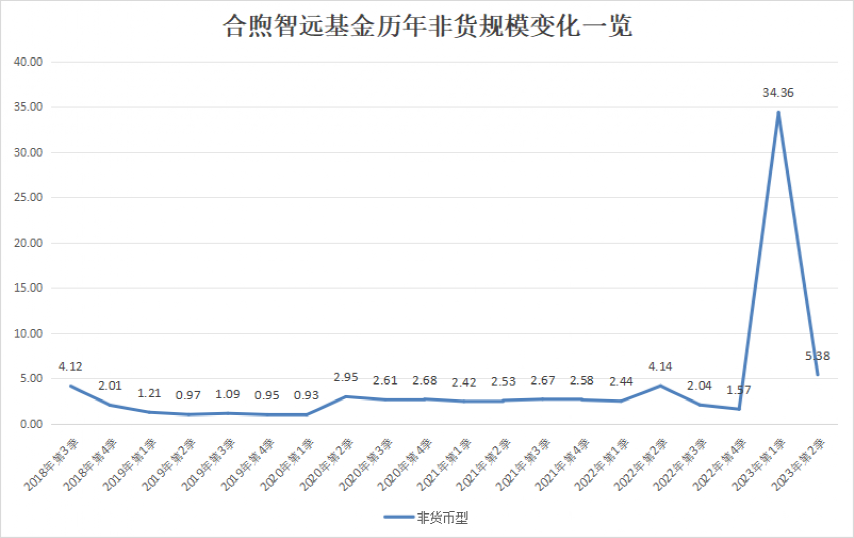The height and width of the screenshot is (538, 854).
Task: Click the x-axis label 2021年第3季
Action: coord(524,464)
